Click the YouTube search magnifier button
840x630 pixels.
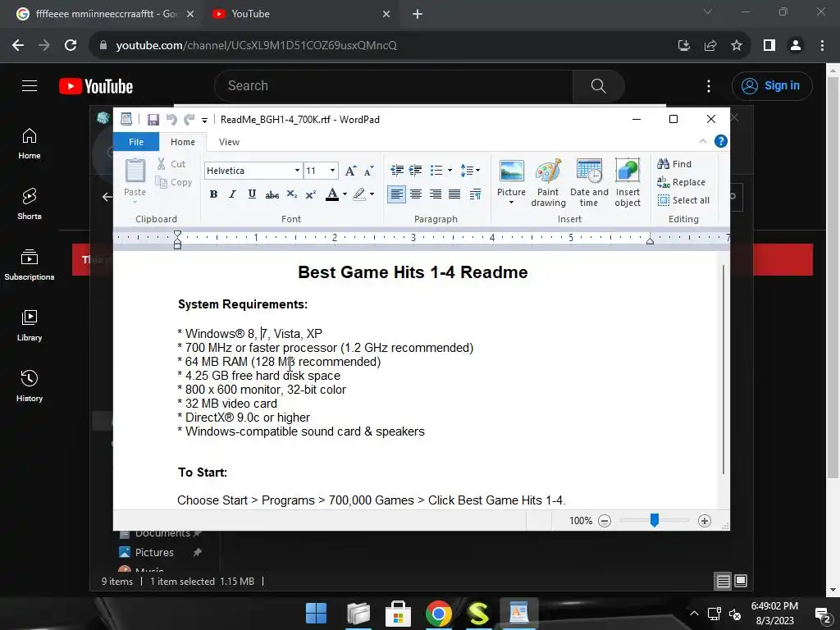point(598,85)
